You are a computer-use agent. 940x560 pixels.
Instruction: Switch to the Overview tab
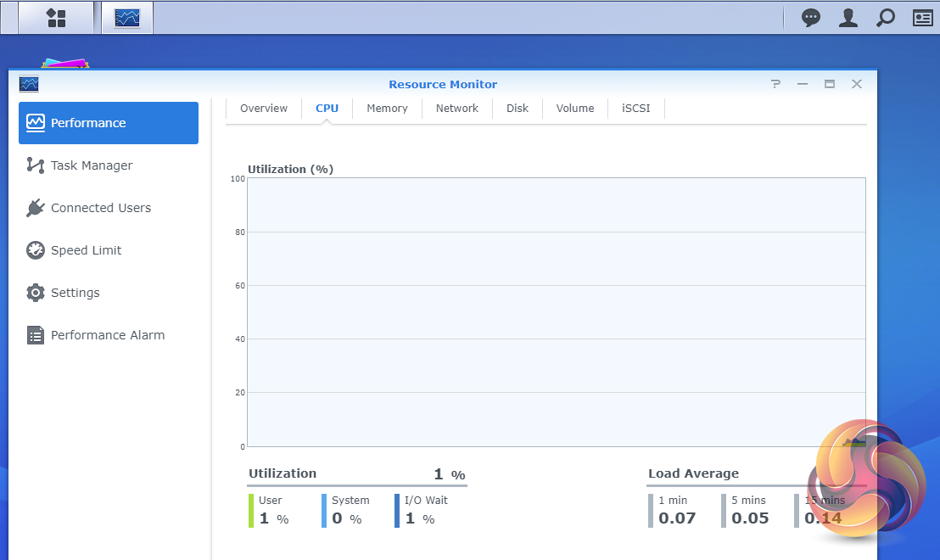(x=264, y=109)
